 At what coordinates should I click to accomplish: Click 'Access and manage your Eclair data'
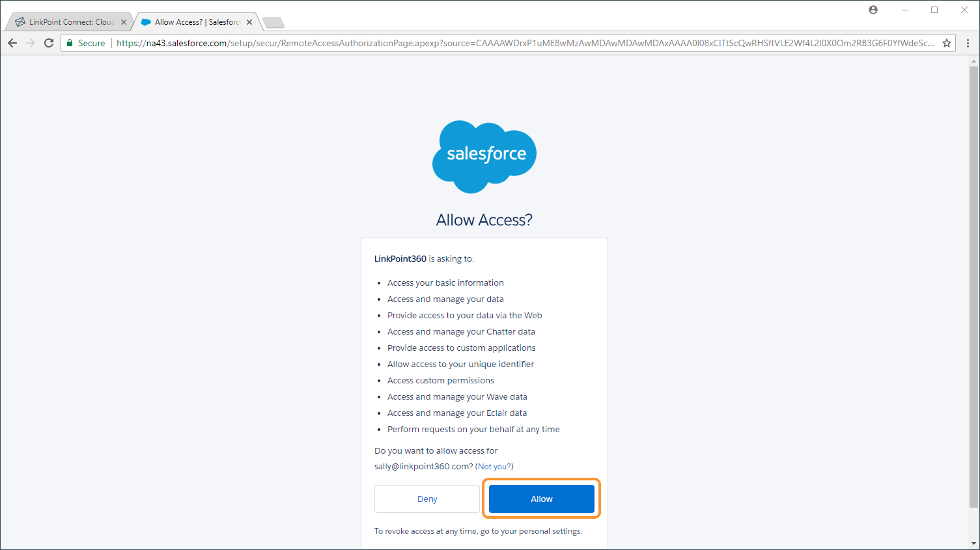pos(457,413)
